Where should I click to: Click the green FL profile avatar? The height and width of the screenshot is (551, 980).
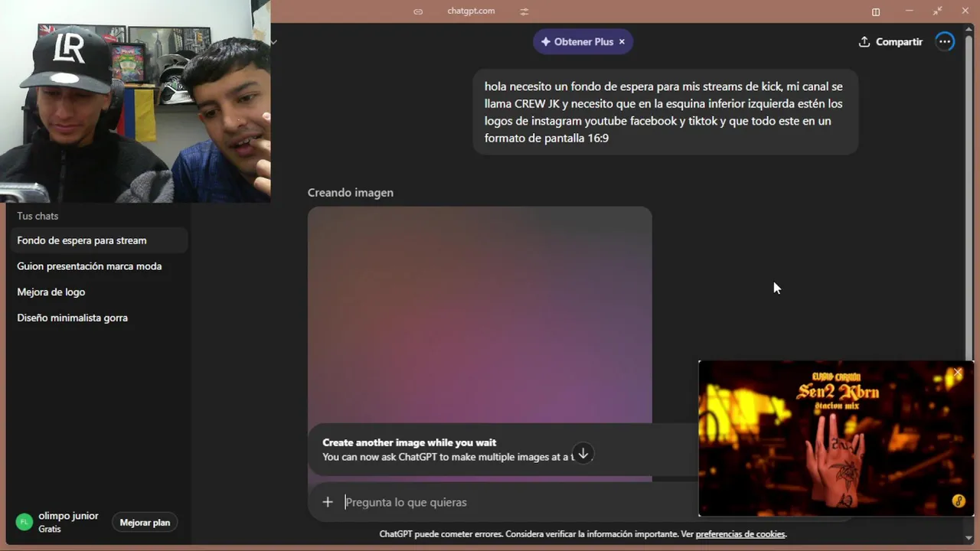point(24,522)
